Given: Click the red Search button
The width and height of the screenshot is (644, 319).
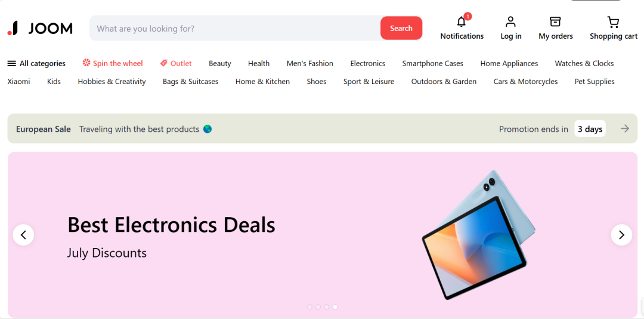Looking at the screenshot, I should [x=401, y=28].
